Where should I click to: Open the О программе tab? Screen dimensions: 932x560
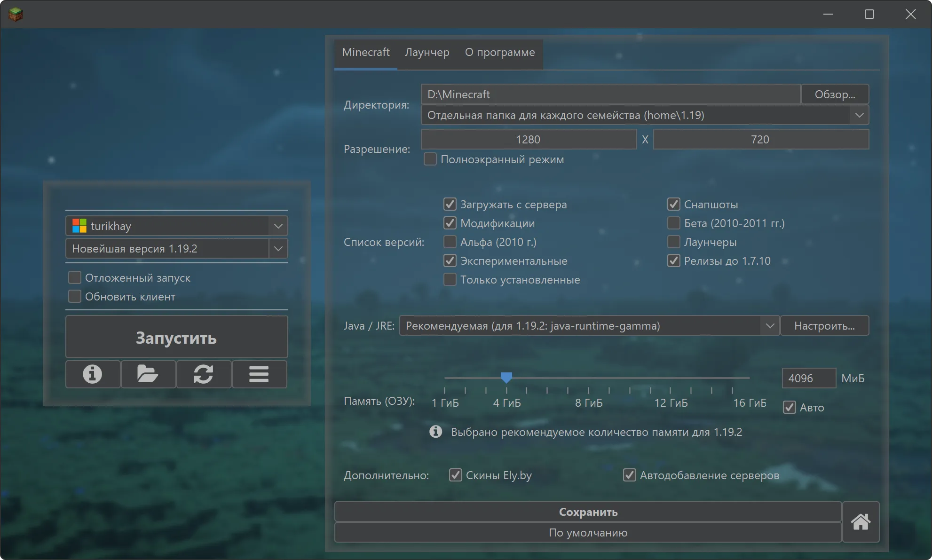click(x=500, y=53)
